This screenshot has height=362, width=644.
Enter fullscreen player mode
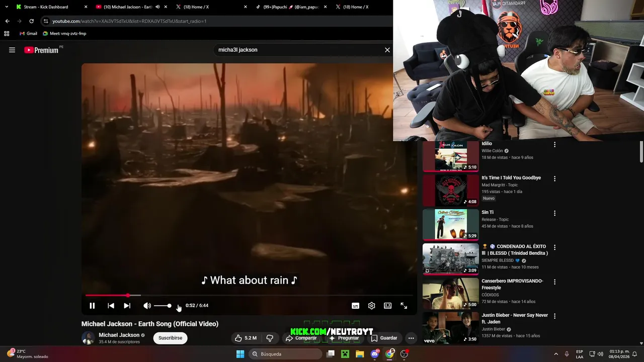tap(404, 306)
